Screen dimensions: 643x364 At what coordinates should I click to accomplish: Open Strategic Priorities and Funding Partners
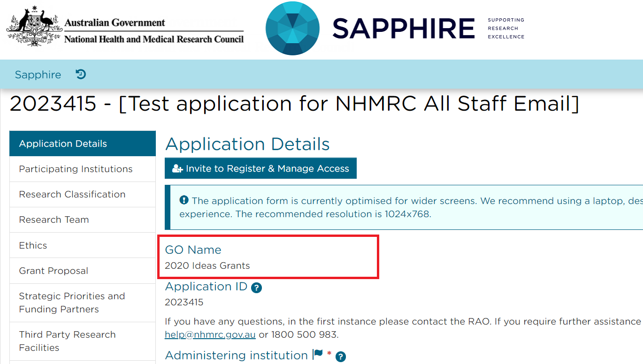click(x=83, y=303)
